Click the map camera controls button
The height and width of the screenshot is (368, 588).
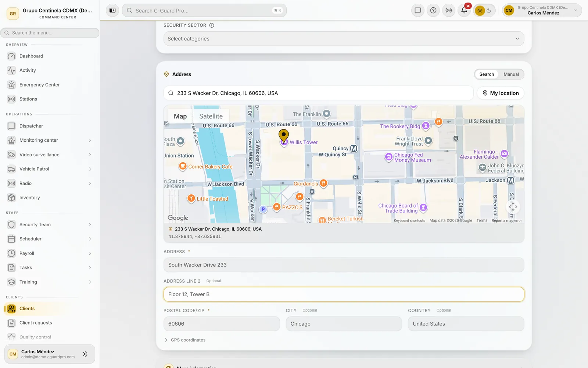513,207
